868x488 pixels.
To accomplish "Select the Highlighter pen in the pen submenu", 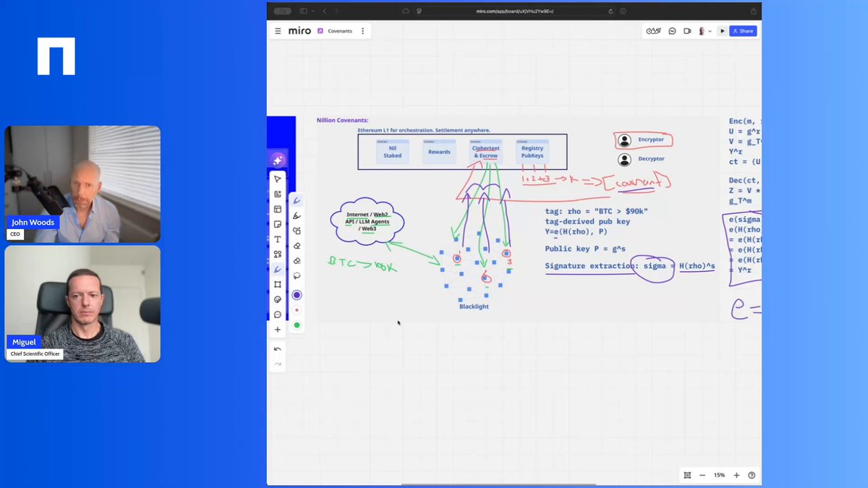I will [x=297, y=215].
